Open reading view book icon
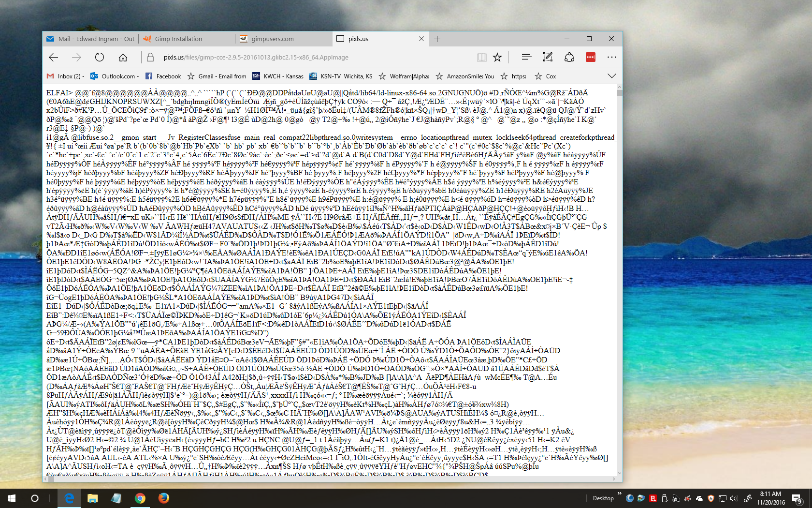Screen dimensions: 812x508 click(x=481, y=57)
